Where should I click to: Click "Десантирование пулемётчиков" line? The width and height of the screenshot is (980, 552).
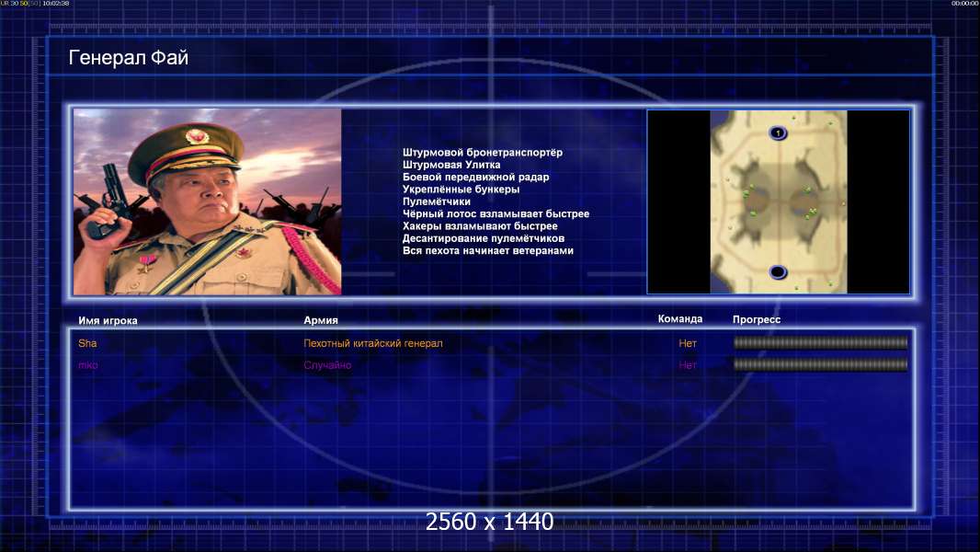[x=484, y=238]
